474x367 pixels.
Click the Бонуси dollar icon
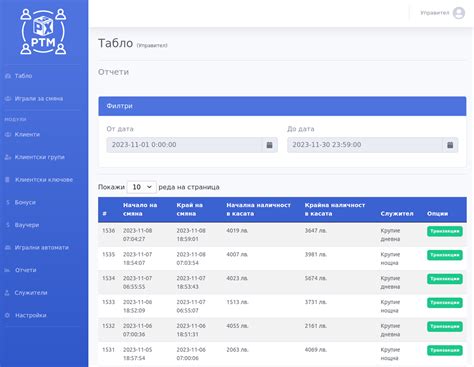pyautogui.click(x=8, y=202)
